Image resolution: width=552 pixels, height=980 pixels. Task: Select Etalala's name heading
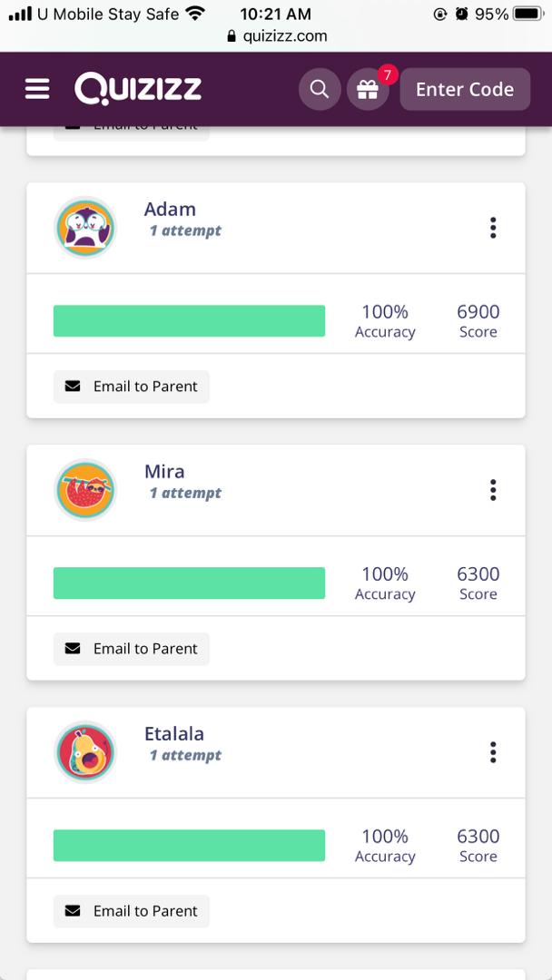174,734
